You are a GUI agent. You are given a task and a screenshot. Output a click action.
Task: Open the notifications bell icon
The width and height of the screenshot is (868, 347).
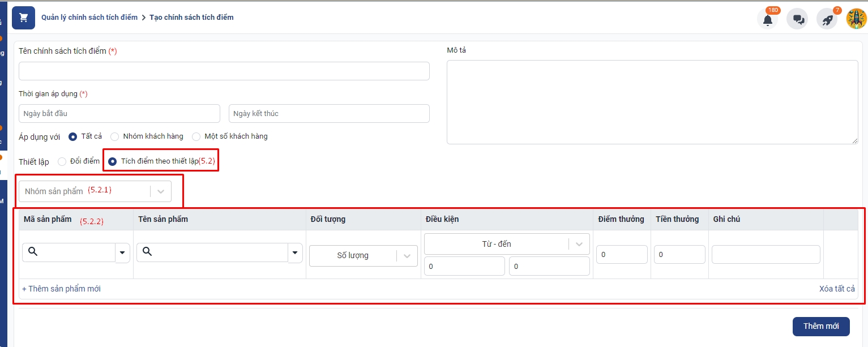(767, 19)
